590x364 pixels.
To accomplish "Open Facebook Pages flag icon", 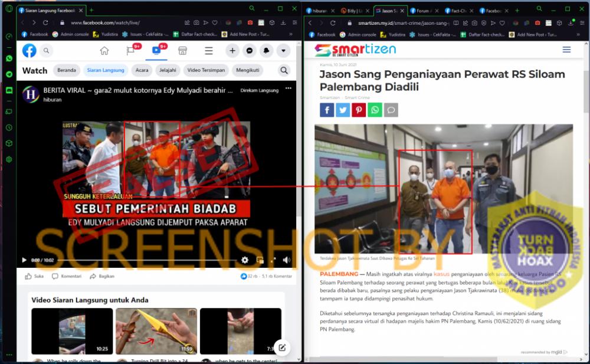I will (x=130, y=50).
